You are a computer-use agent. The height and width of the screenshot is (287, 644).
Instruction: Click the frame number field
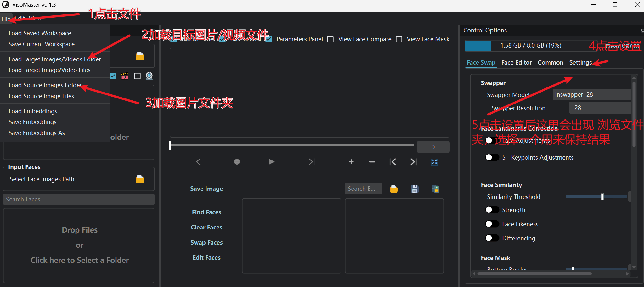tap(433, 147)
